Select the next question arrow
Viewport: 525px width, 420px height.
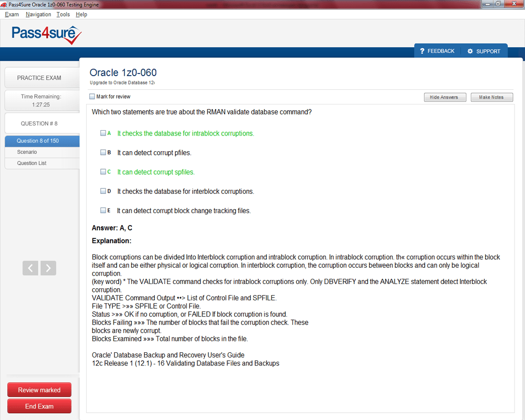48,268
